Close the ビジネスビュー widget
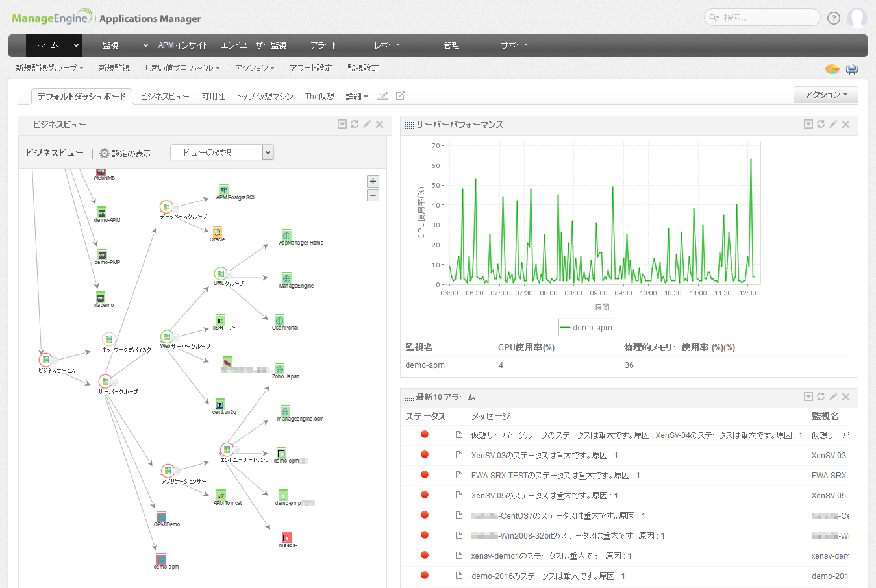The image size is (876, 588). (x=379, y=124)
